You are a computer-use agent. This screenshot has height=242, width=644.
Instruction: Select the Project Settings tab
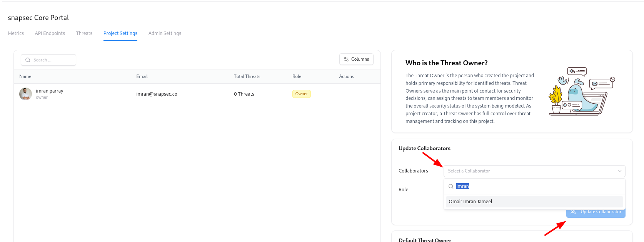coord(120,33)
